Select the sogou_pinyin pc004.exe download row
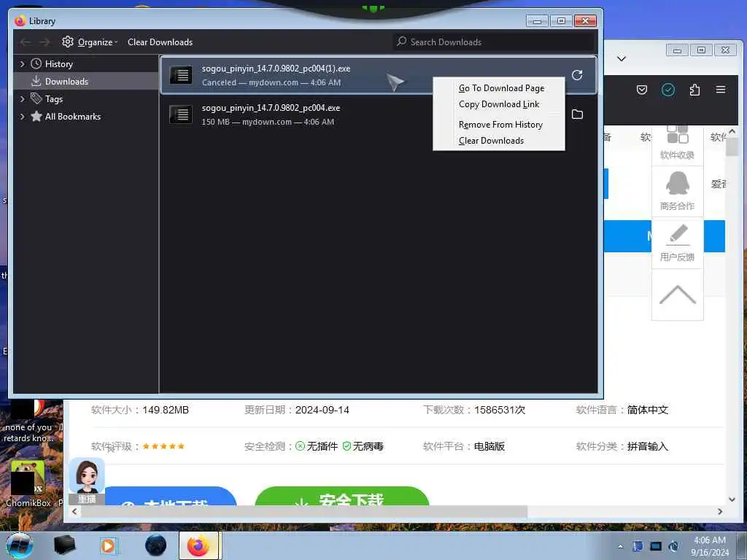The width and height of the screenshot is (747, 560). [x=379, y=114]
